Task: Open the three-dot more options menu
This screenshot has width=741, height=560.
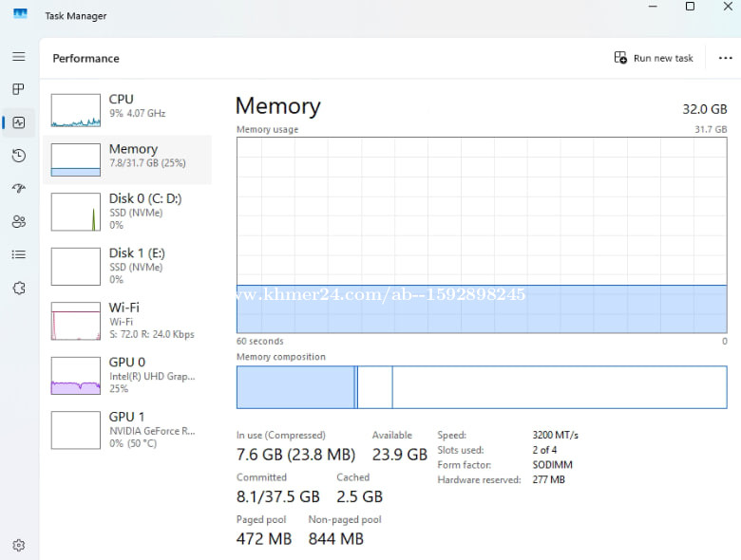Action: tap(725, 58)
